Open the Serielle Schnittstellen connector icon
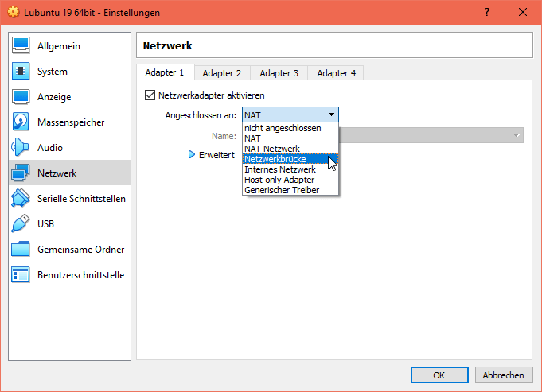542x392 pixels. click(x=21, y=198)
